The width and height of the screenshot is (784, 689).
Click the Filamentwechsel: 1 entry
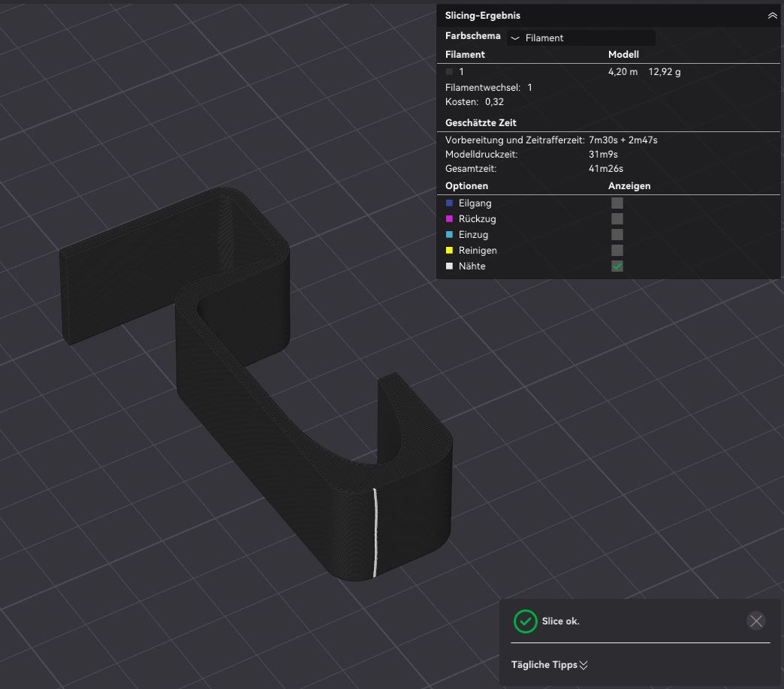(489, 87)
